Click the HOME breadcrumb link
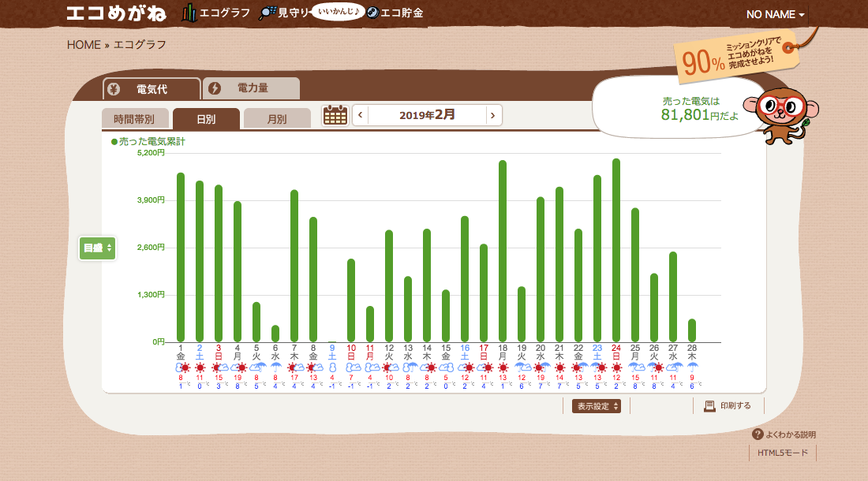This screenshot has height=481, width=868. (84, 45)
